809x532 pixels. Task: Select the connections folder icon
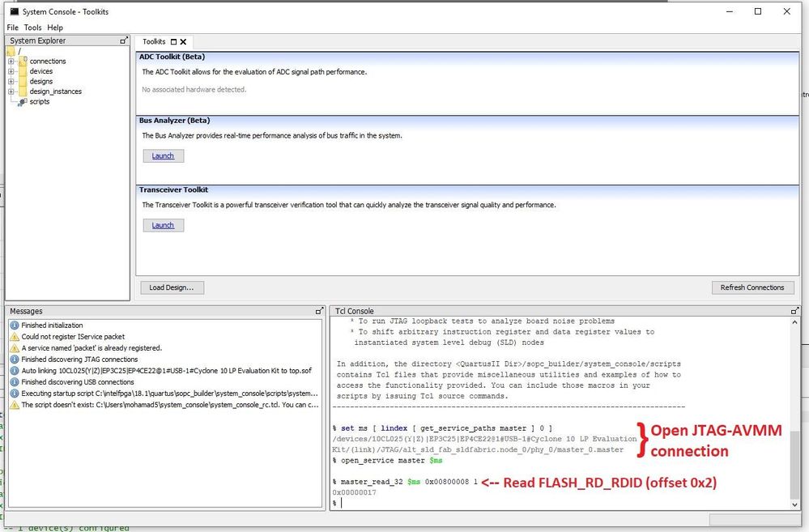23,61
